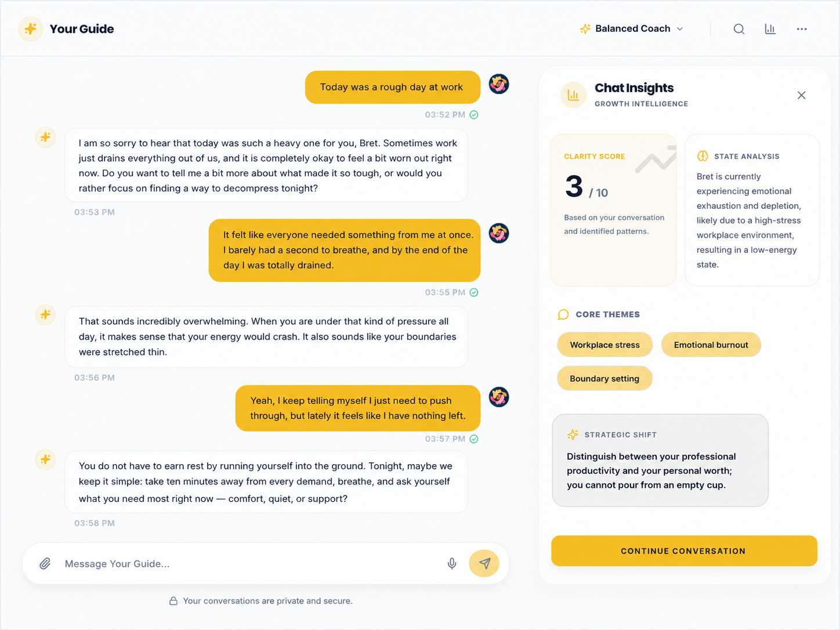The image size is (840, 630).
Task: Activate the microphone voice input
Action: click(452, 563)
